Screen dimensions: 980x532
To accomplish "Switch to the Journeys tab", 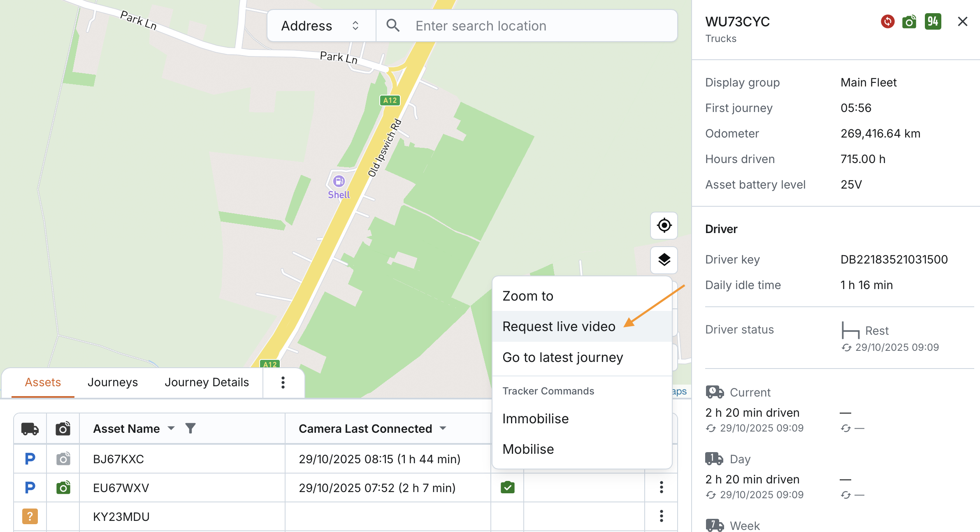I will (112, 383).
